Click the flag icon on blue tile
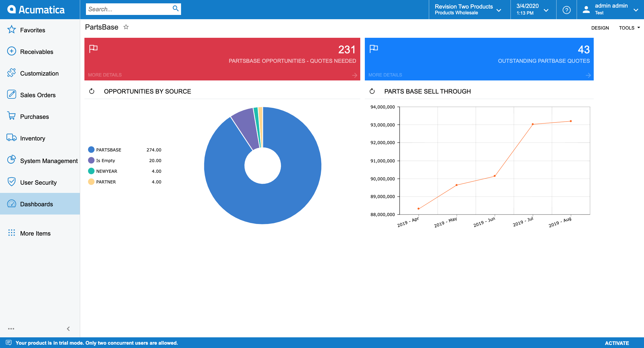Viewport: 644px width, 348px height. [374, 48]
